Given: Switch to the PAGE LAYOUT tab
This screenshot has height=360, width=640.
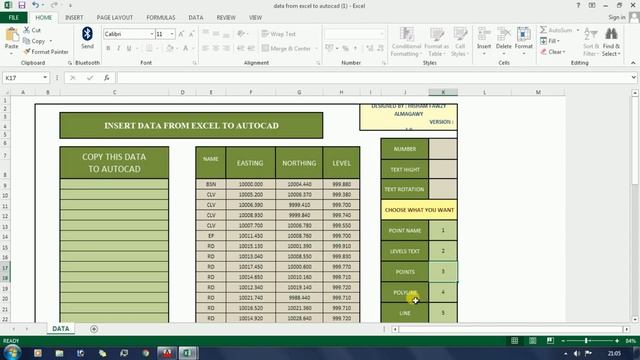Looking at the screenshot, I should (x=115, y=18).
